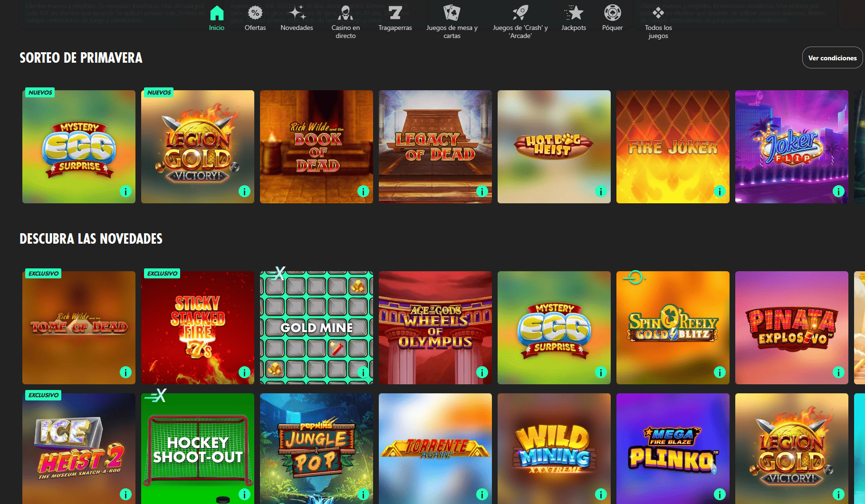The height and width of the screenshot is (504, 865).
Task: Show info for Fire Joker
Action: pyautogui.click(x=720, y=191)
